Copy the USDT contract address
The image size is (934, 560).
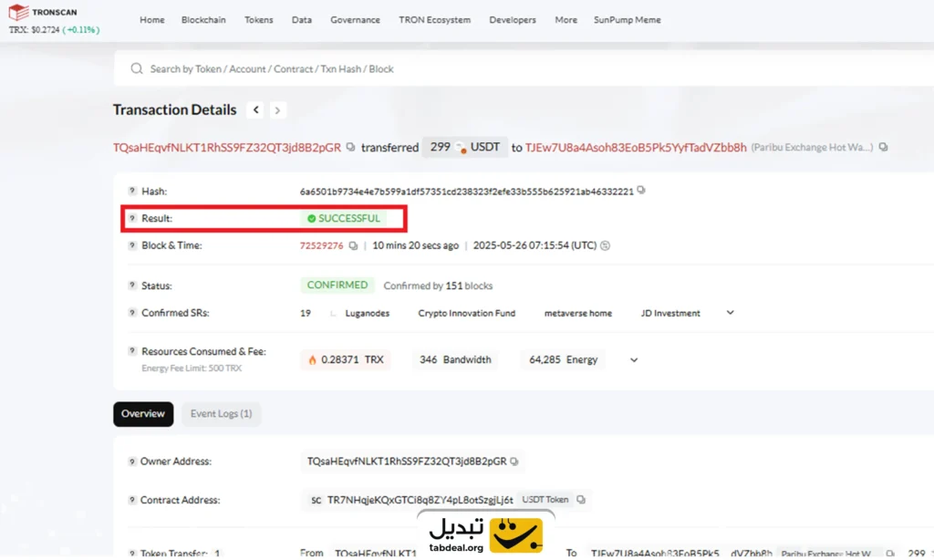pos(581,500)
